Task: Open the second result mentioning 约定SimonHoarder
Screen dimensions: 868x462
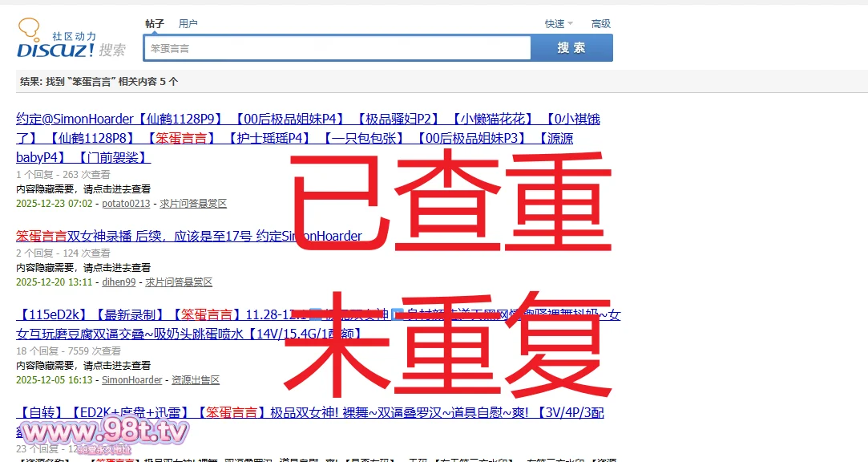Action: (x=188, y=237)
